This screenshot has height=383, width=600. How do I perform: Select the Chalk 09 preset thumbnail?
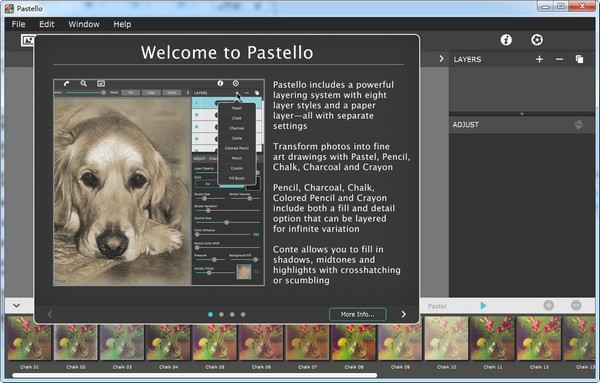400,342
